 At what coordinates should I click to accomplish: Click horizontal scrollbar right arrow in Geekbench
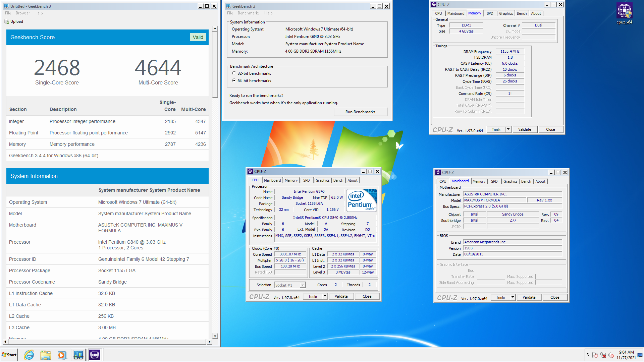click(209, 342)
